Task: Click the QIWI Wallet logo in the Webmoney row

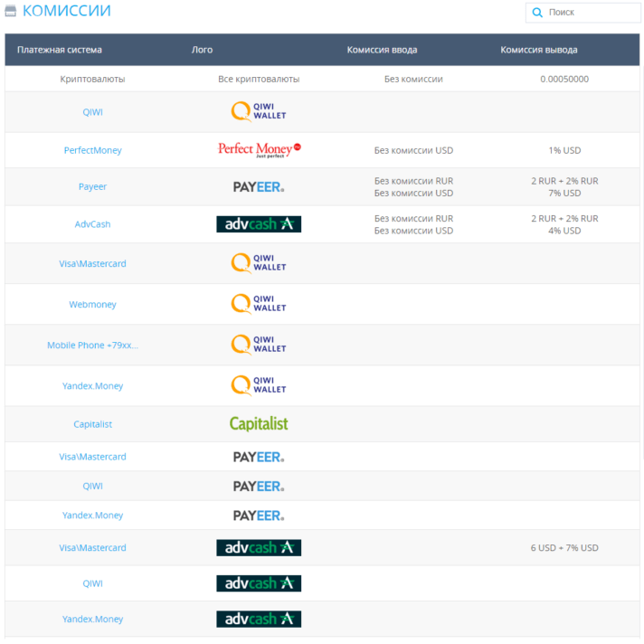Action: coord(259,304)
